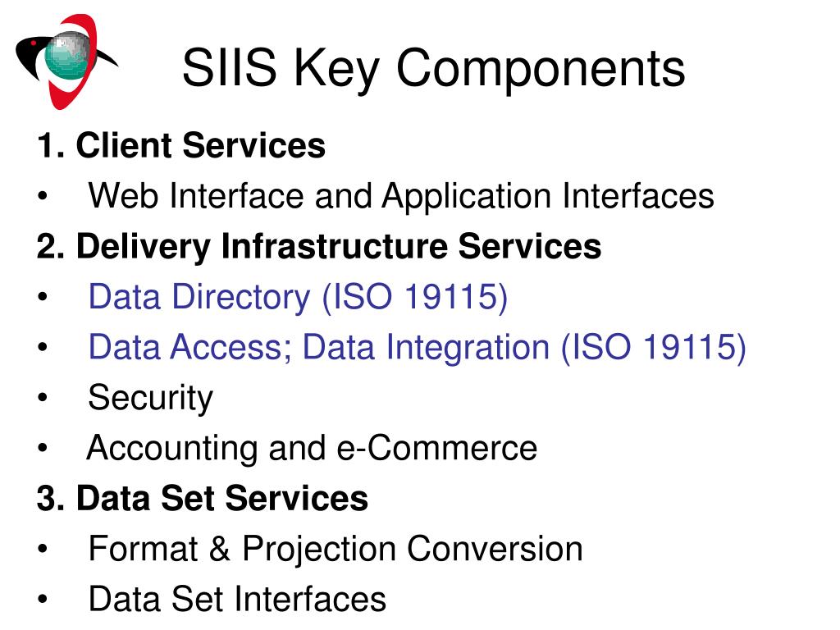The image size is (840, 630).
Task: Click the bullet before Data Directory
Action: tap(43, 297)
